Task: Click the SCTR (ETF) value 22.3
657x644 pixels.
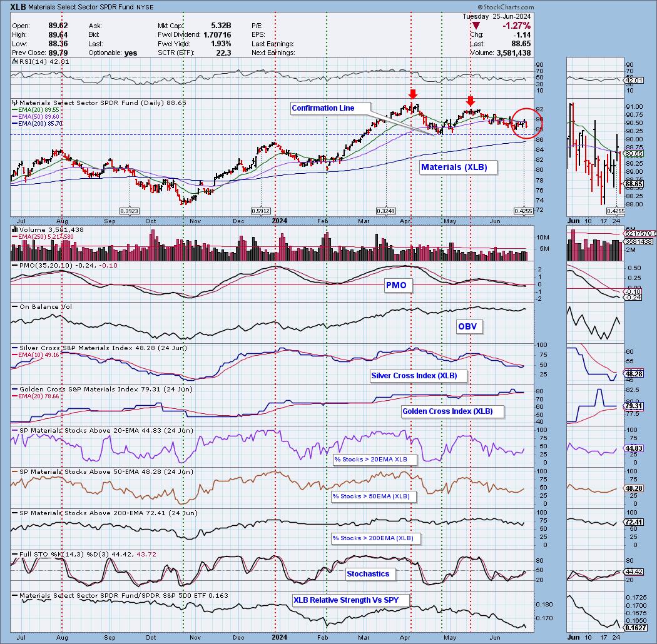Action: 224,53
